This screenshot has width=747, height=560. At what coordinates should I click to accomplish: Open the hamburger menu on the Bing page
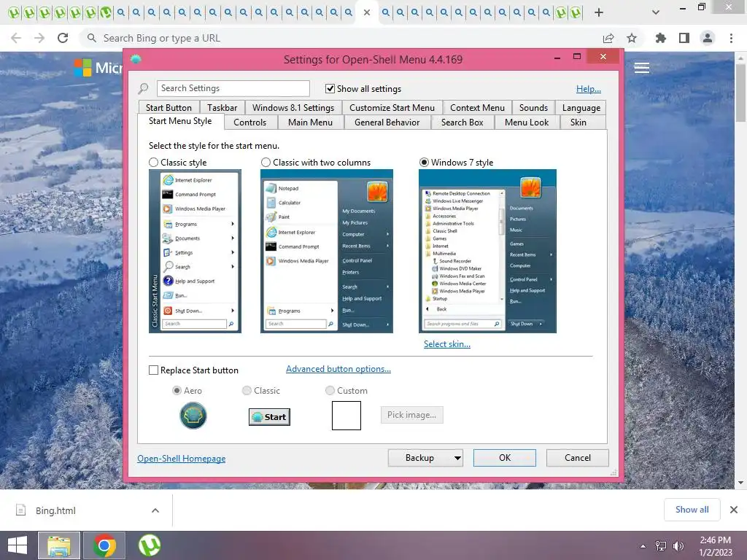pos(642,68)
